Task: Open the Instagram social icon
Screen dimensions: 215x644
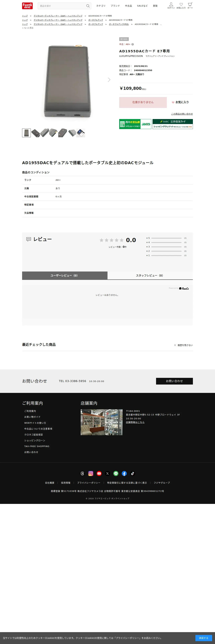Action: coord(91,473)
